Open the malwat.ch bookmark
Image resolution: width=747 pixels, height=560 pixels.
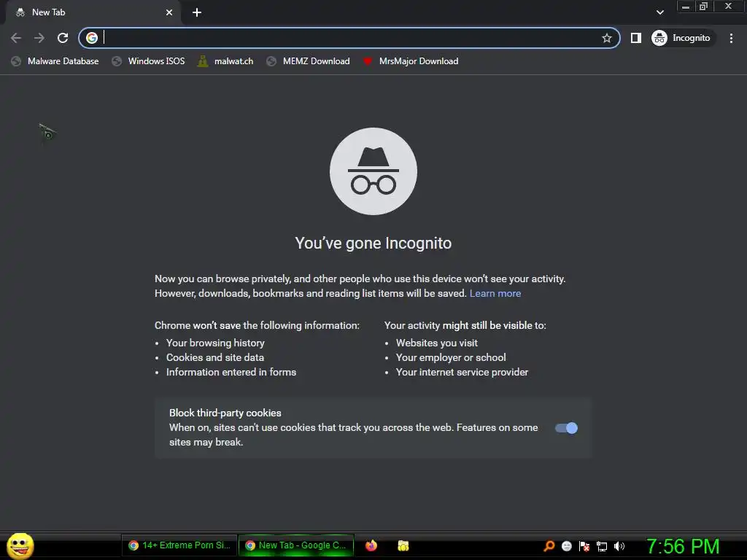(226, 61)
